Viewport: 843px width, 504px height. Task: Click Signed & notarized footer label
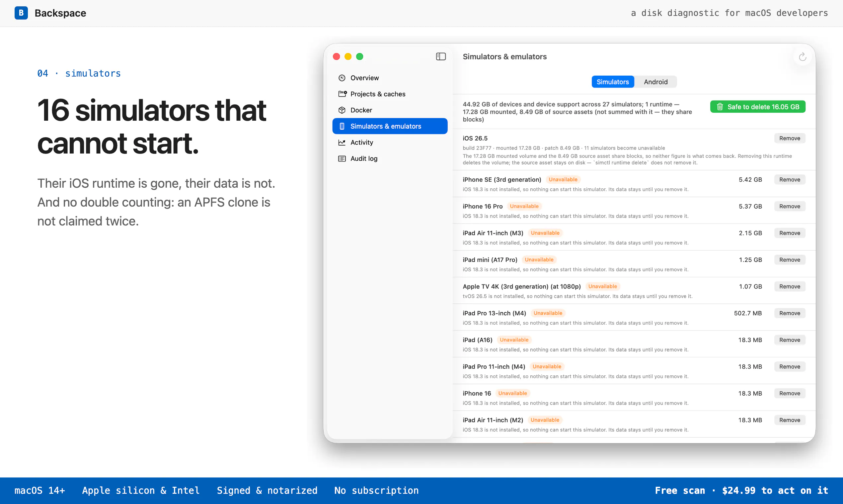[x=267, y=490]
